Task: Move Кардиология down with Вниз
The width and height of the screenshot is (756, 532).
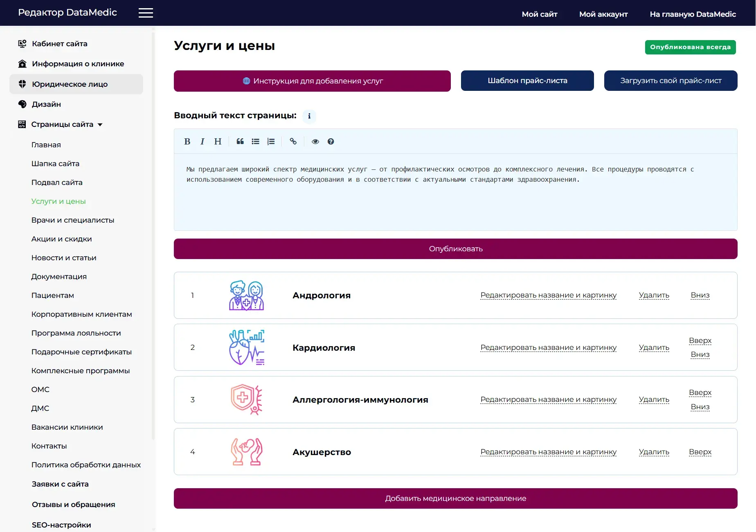Action: pos(700,354)
